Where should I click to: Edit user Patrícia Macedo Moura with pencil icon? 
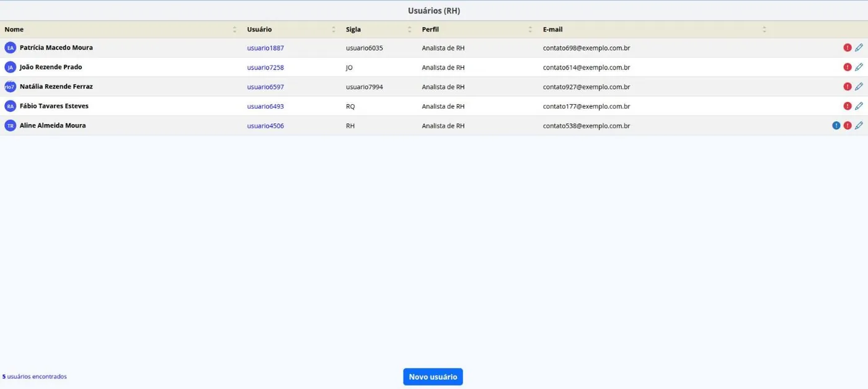[x=859, y=48]
